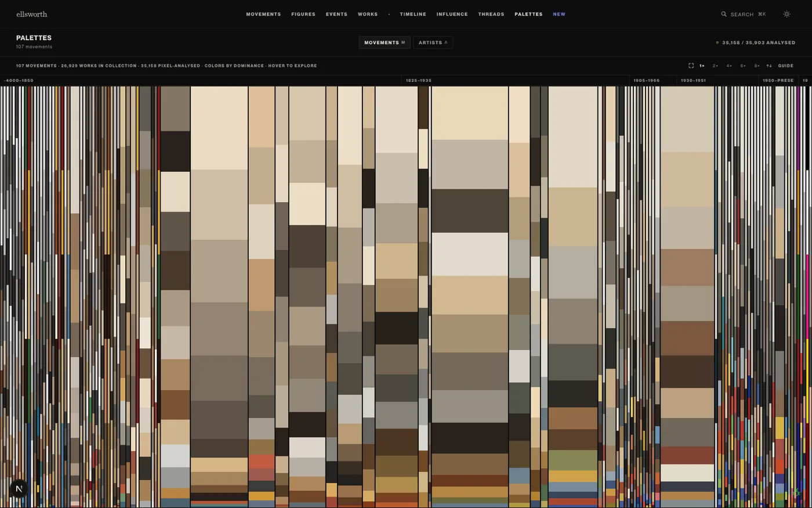Set zoom level to 6×
The height and width of the screenshot is (508, 812).
743,66
